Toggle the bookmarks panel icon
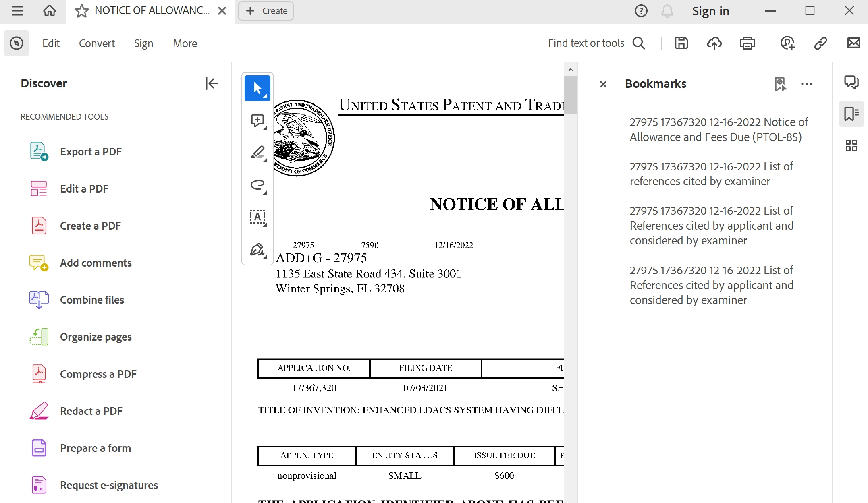The height and width of the screenshot is (503, 868). [851, 114]
